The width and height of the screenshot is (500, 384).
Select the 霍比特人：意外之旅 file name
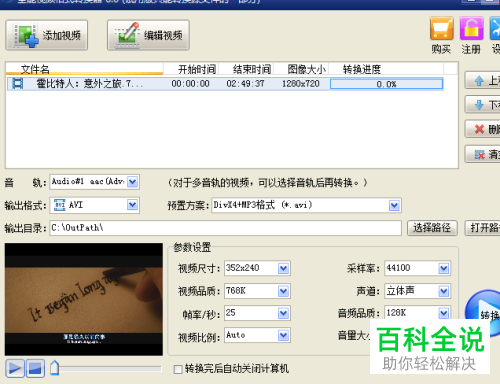[x=90, y=83]
